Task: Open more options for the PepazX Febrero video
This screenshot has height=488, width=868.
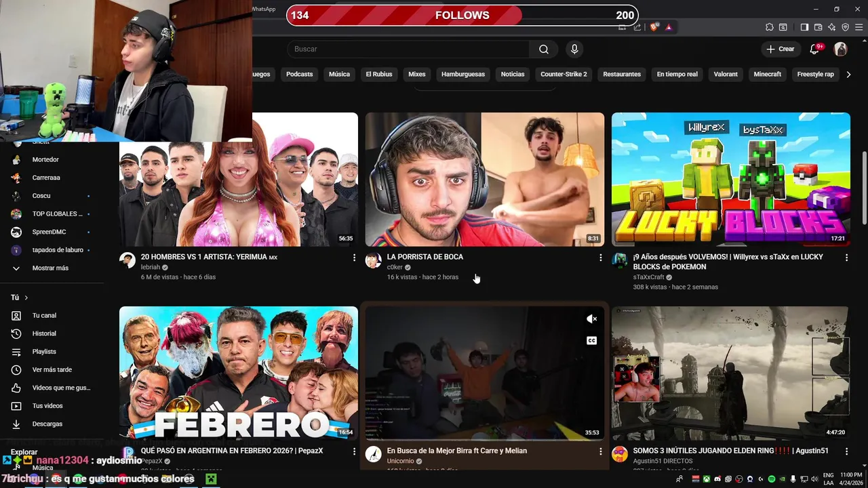Action: click(x=354, y=451)
